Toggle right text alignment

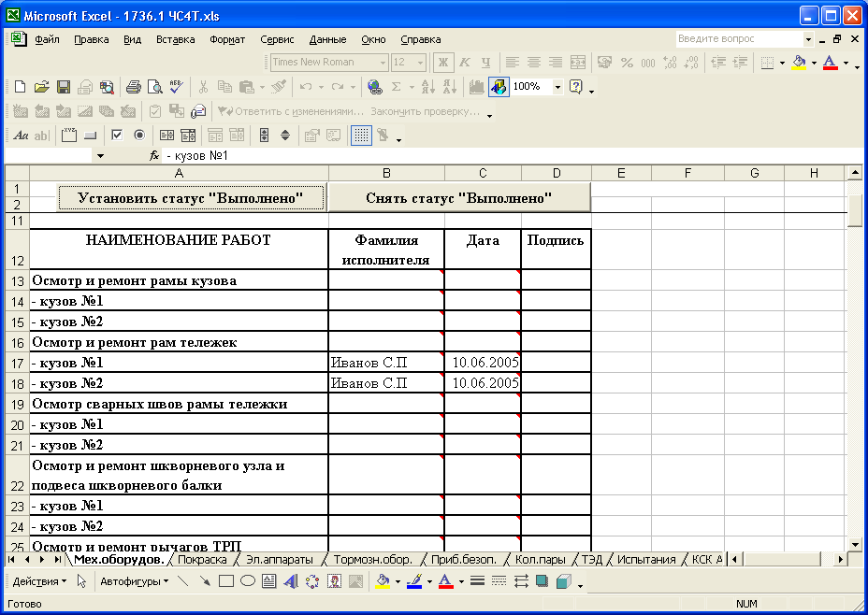coord(556,63)
